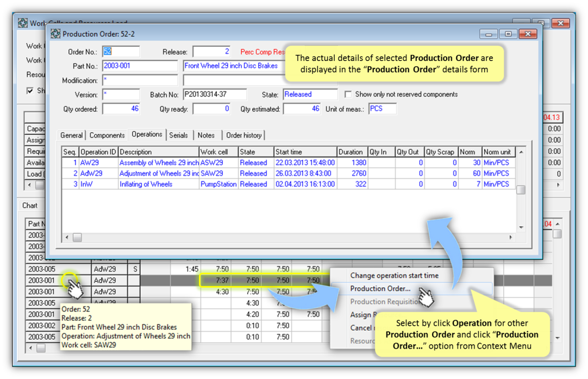Close the Production Order 52-2 window
Image resolution: width=588 pixels, height=379 pixels.
(528, 34)
